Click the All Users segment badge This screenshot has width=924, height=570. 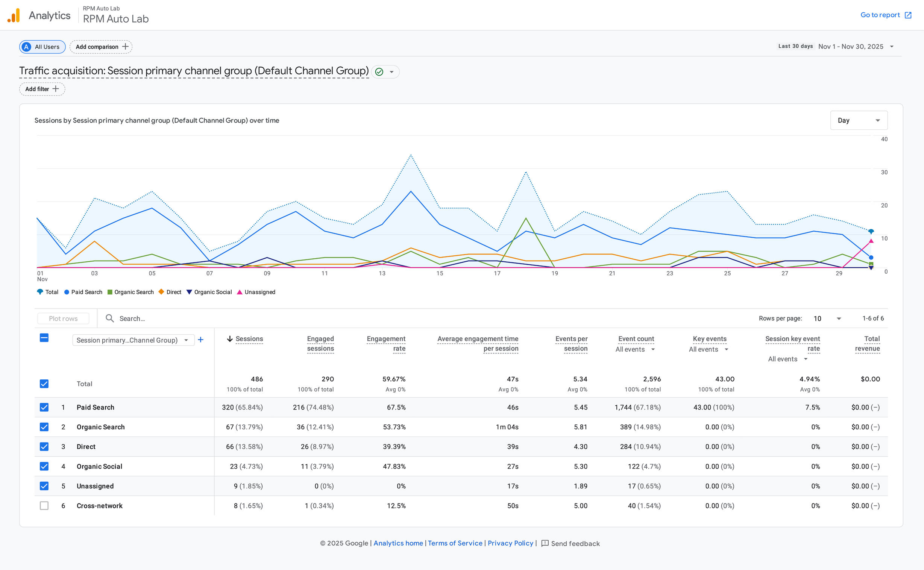(42, 47)
